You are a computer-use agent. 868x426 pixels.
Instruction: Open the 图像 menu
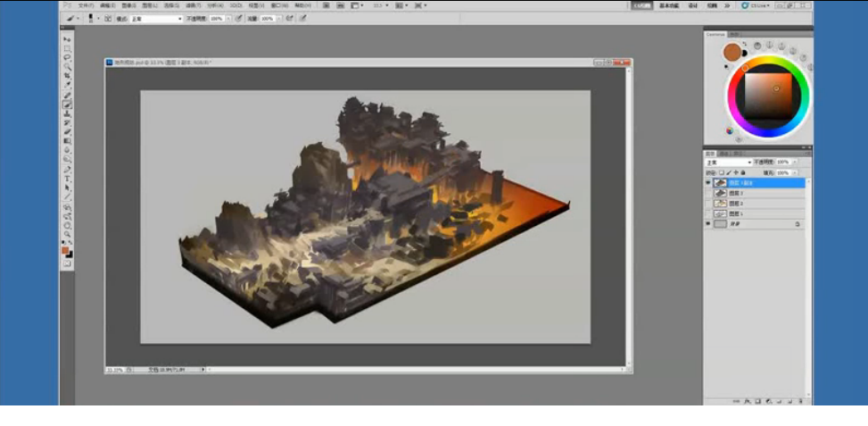[x=128, y=5]
